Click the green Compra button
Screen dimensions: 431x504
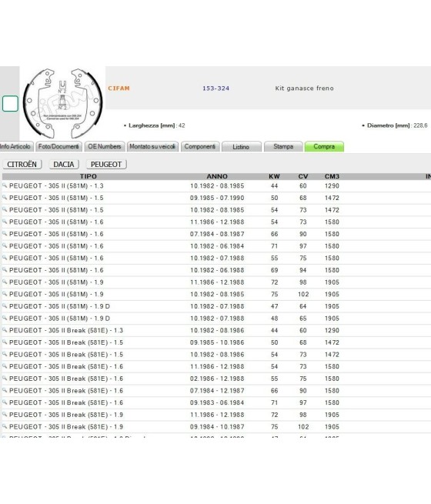pos(324,146)
